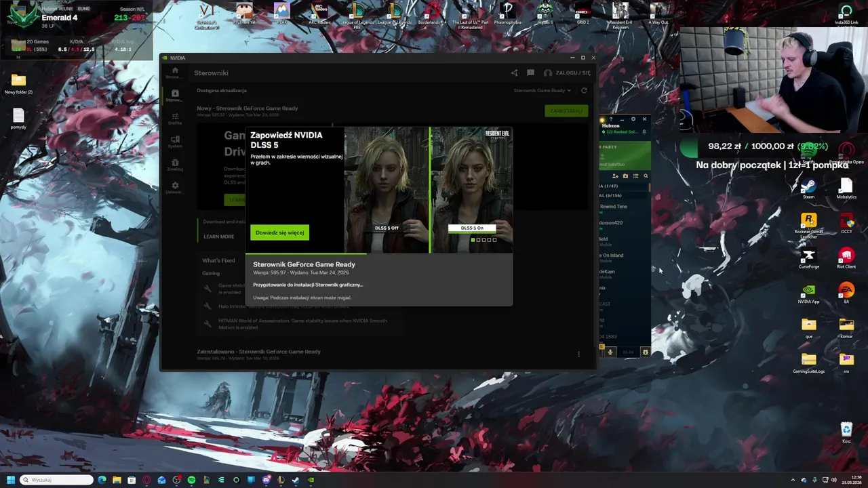Open the League client settings gear icon
868x488 pixels.
click(633, 119)
